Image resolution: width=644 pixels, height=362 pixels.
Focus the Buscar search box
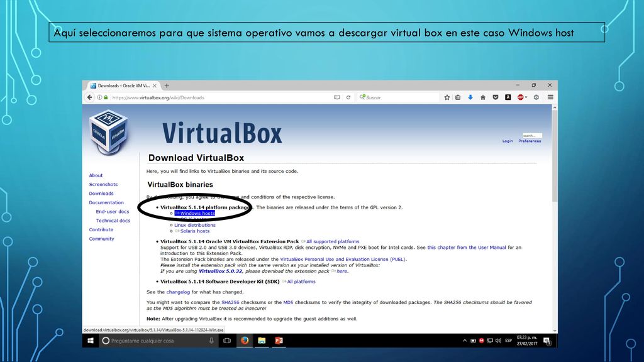(398, 97)
